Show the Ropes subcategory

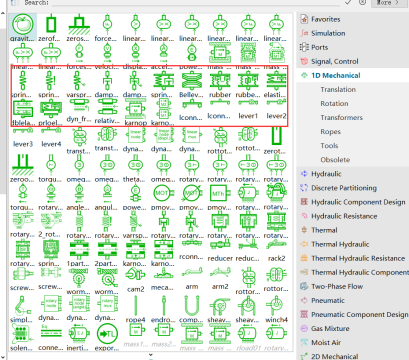tap(330, 132)
